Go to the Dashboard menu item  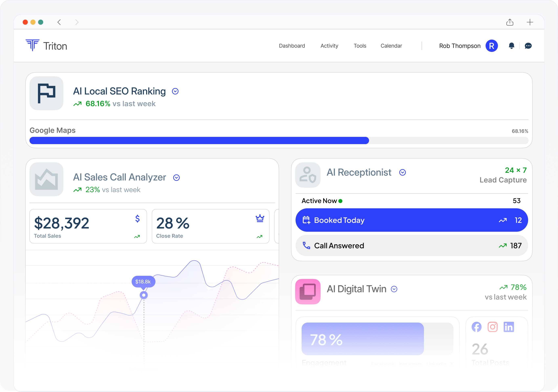point(292,46)
